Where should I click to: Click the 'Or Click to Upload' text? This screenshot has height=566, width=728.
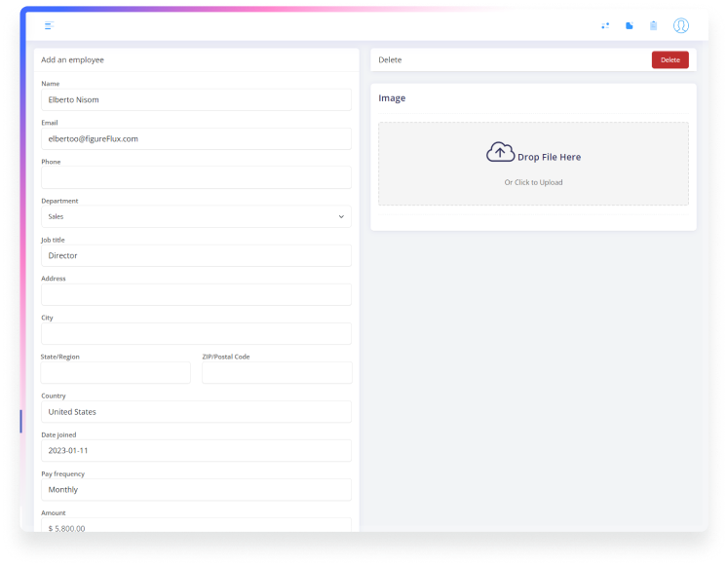point(533,182)
